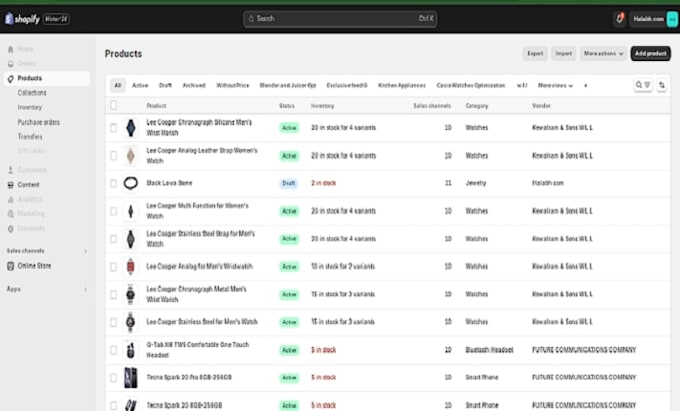Viewport: 680px width, 411px height.
Task: Select the All products tab
Action: coord(118,85)
